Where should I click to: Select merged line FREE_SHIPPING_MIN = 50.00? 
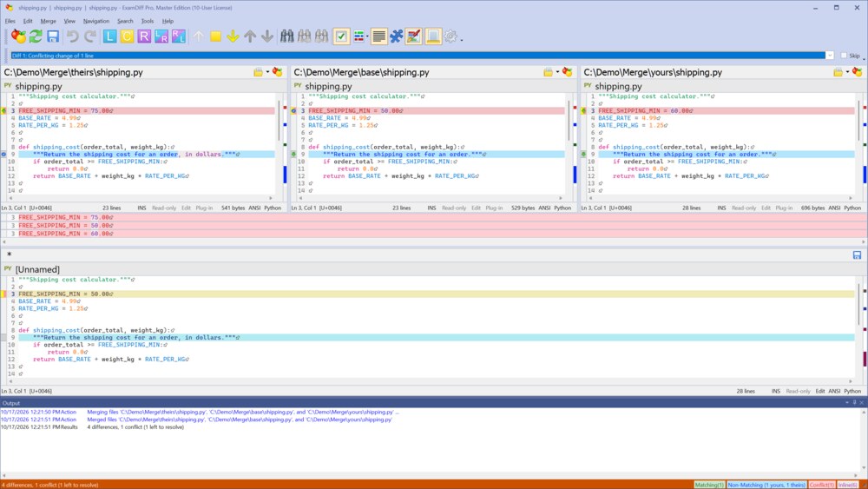tap(437, 294)
